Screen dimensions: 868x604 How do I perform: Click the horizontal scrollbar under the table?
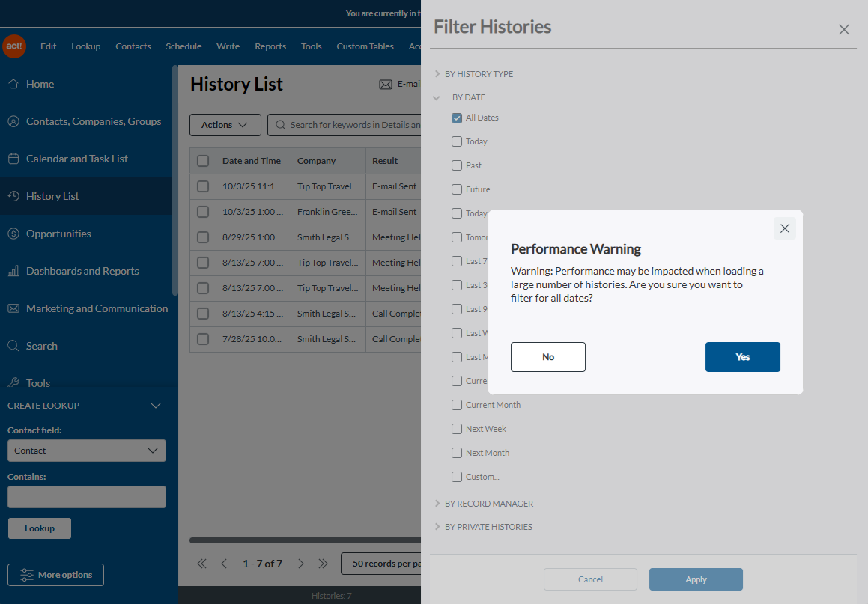pyautogui.click(x=305, y=540)
